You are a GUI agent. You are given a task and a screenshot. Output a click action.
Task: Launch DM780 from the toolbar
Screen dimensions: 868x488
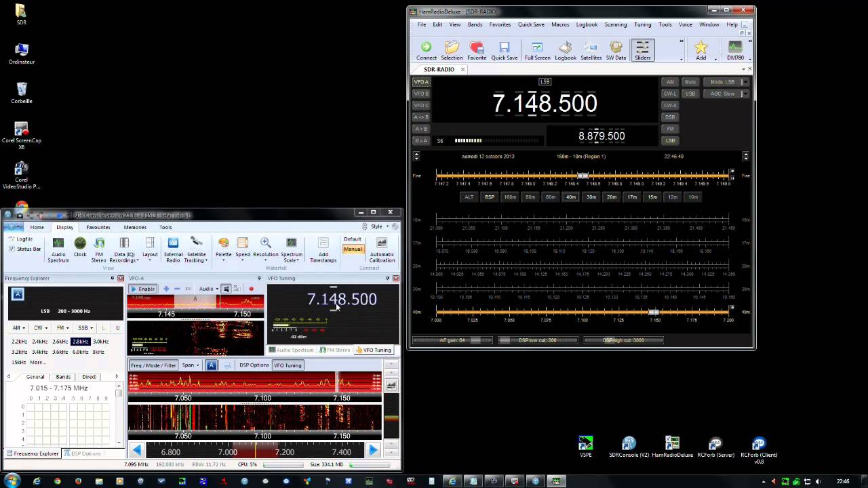click(x=735, y=50)
